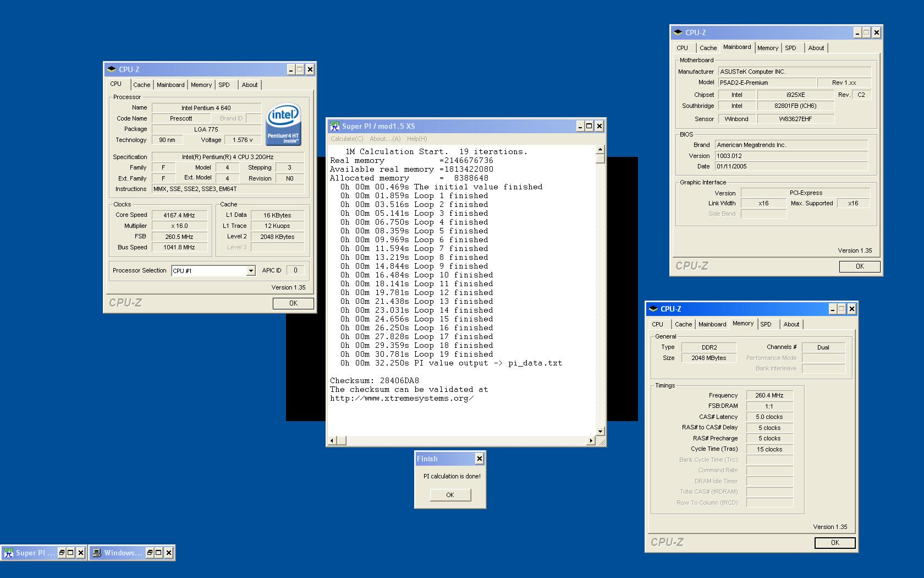The image size is (924, 578).
Task: Minimize the CPU-Z Memory window
Action: coord(833,309)
